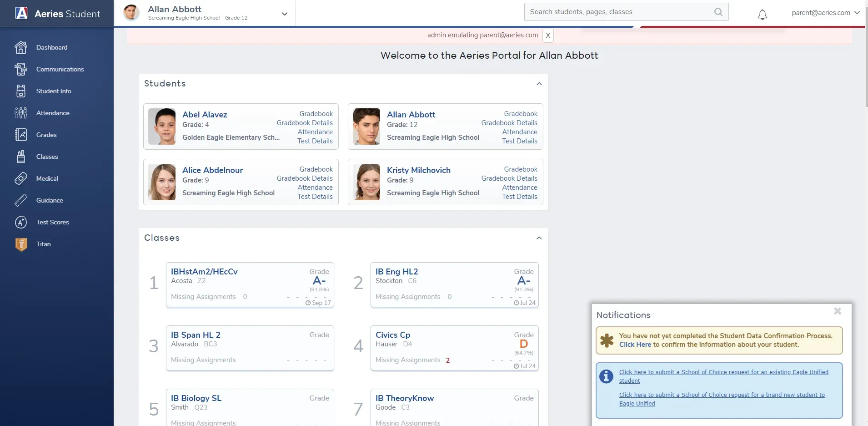The height and width of the screenshot is (426, 868).
Task: Collapse the Students section
Action: coord(539,84)
